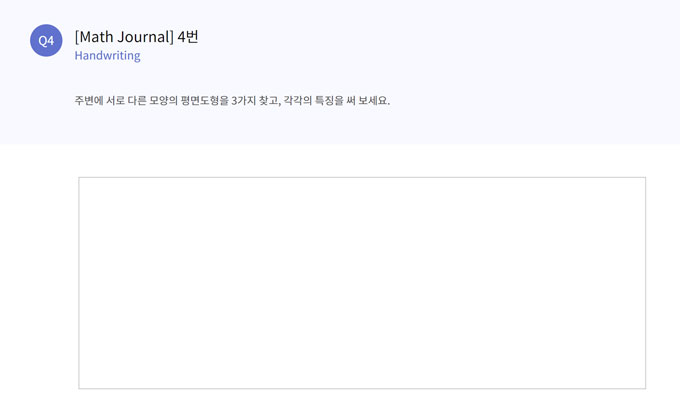Click the left border of the answer box
The width and height of the screenshot is (680, 420).
click(x=78, y=283)
